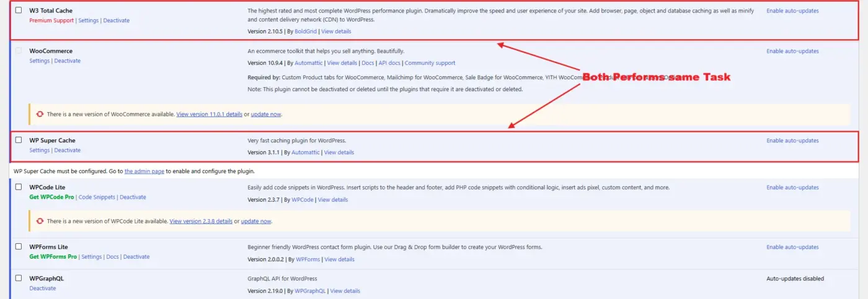Open the WPForms author link
The width and height of the screenshot is (868, 299).
[x=308, y=259]
